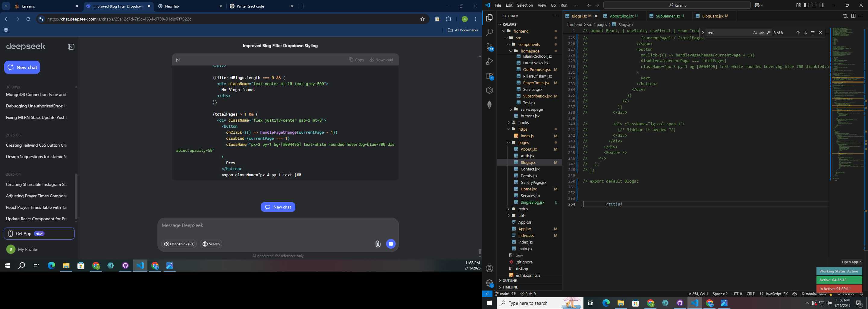Go to next match in find widget
Screen dimensions: 868x309
pyautogui.click(x=806, y=33)
